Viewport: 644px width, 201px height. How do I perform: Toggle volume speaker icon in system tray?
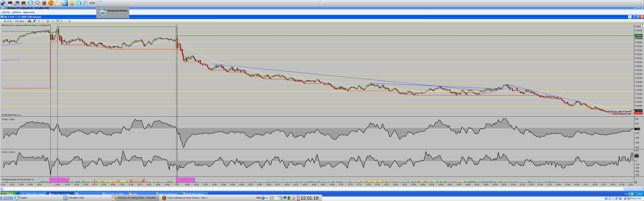coord(267,198)
